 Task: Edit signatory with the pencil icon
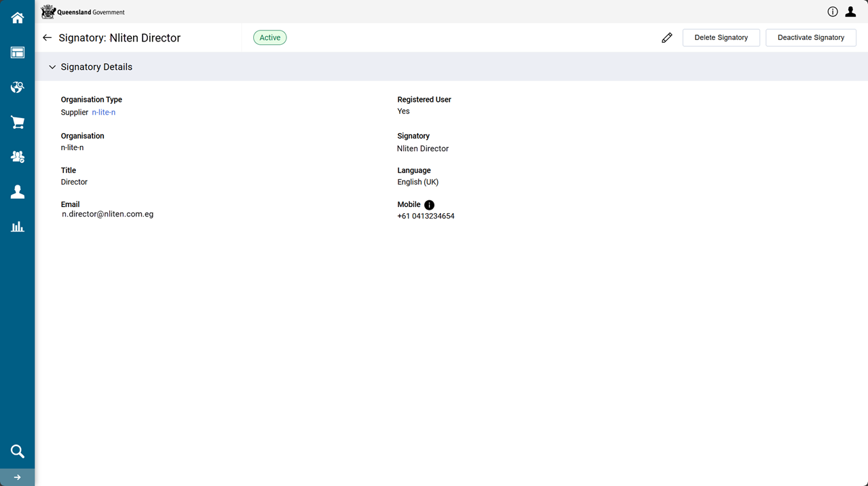coord(666,38)
